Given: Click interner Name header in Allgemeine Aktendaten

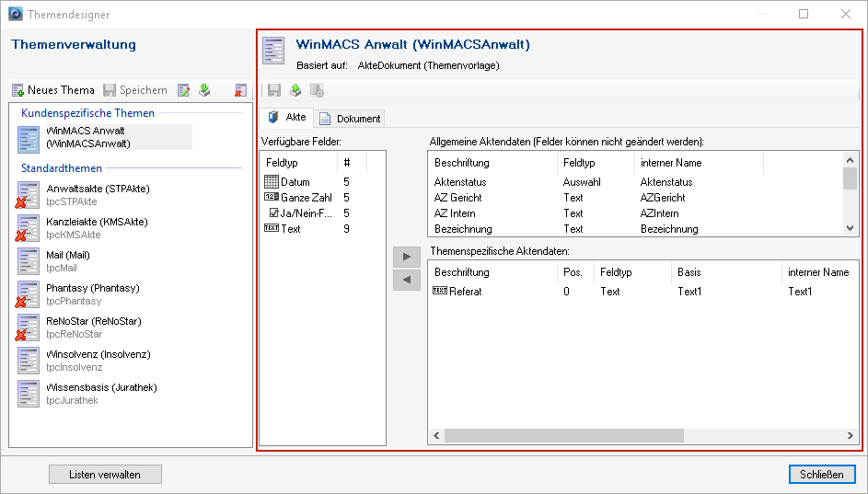Looking at the screenshot, I should click(x=699, y=163).
